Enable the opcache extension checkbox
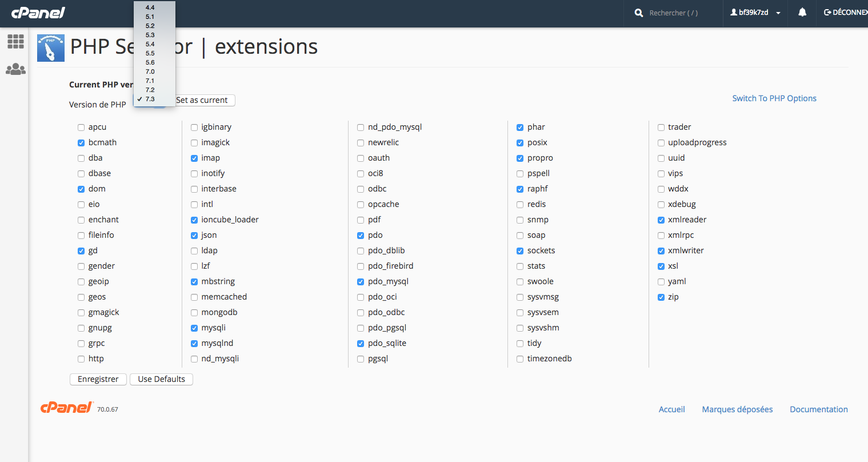 (361, 205)
